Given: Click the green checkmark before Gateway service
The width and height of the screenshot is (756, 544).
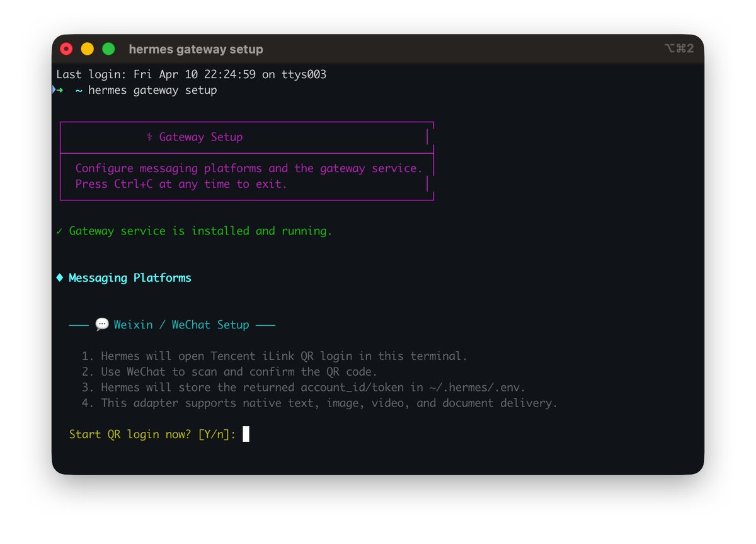Looking at the screenshot, I should tap(59, 231).
